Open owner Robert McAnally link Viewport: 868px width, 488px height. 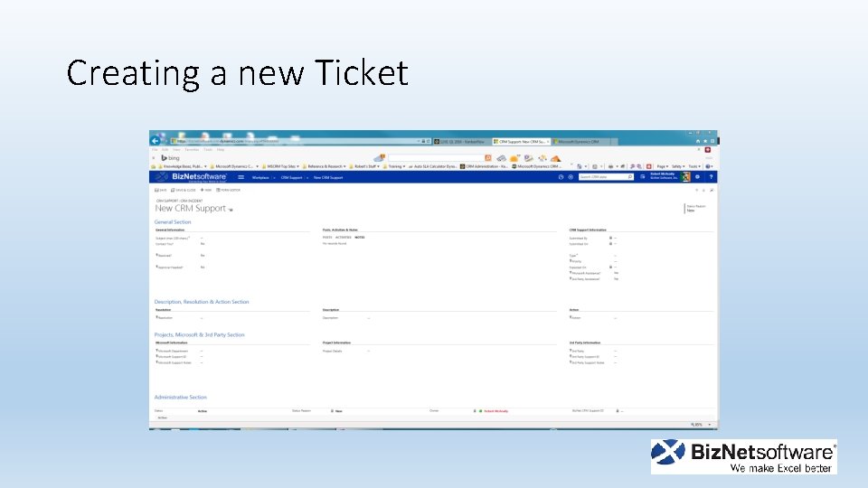[496, 411]
